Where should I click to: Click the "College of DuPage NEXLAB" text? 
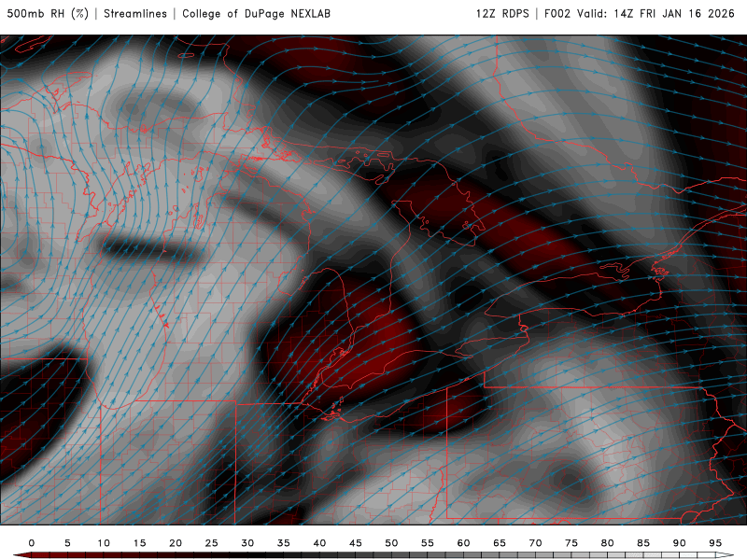(256, 13)
